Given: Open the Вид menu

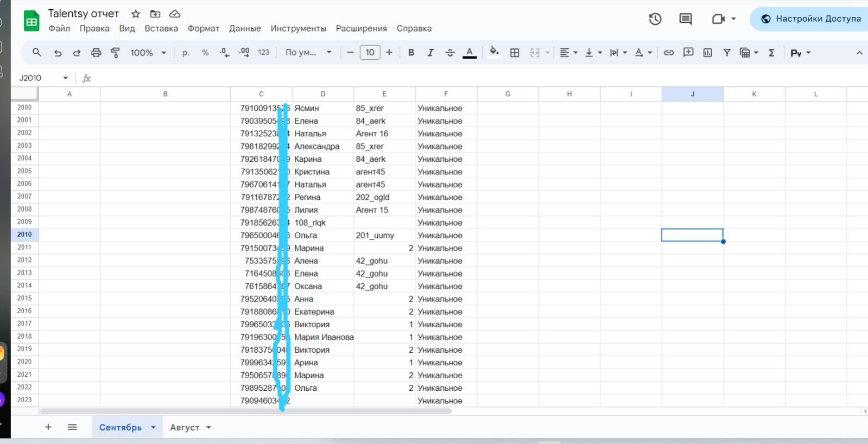Looking at the screenshot, I should (127, 28).
